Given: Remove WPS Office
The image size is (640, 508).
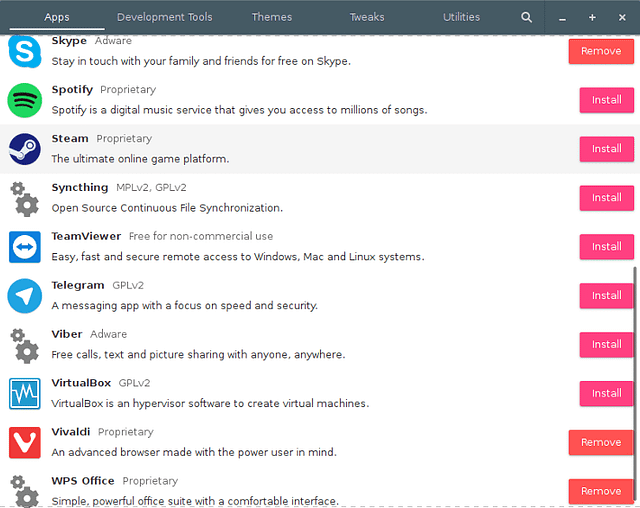Looking at the screenshot, I should pos(600,491).
